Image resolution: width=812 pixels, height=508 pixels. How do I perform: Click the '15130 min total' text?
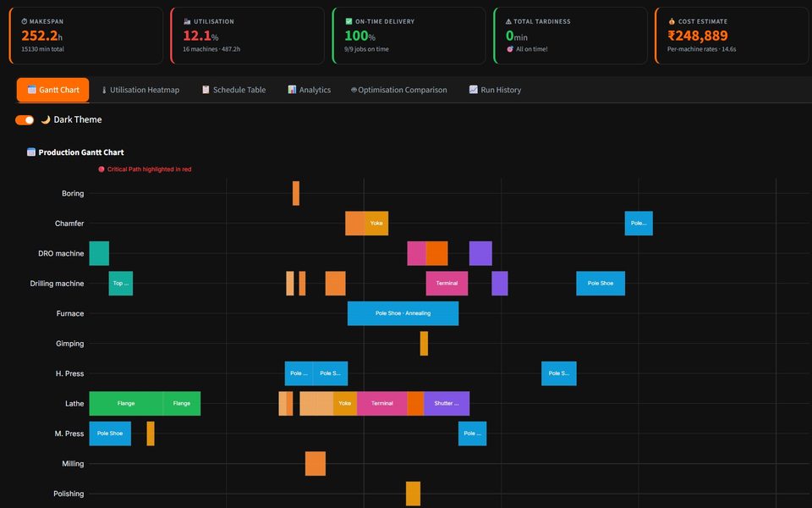[x=42, y=49]
